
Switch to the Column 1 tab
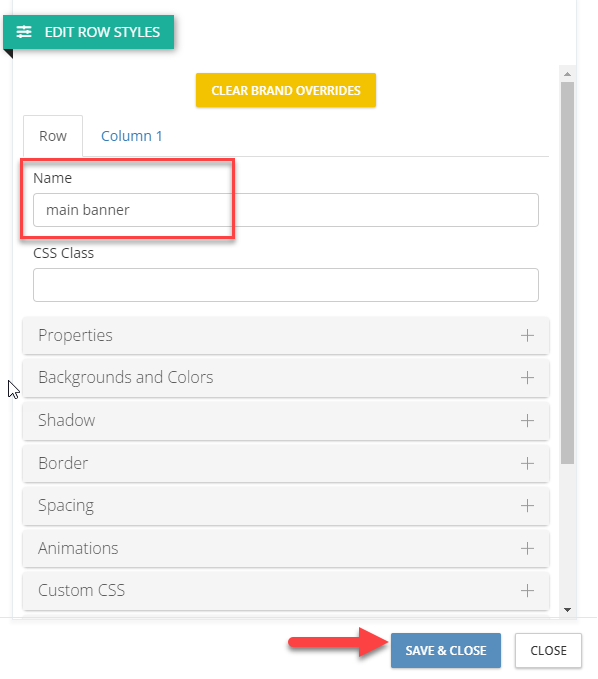tap(132, 136)
